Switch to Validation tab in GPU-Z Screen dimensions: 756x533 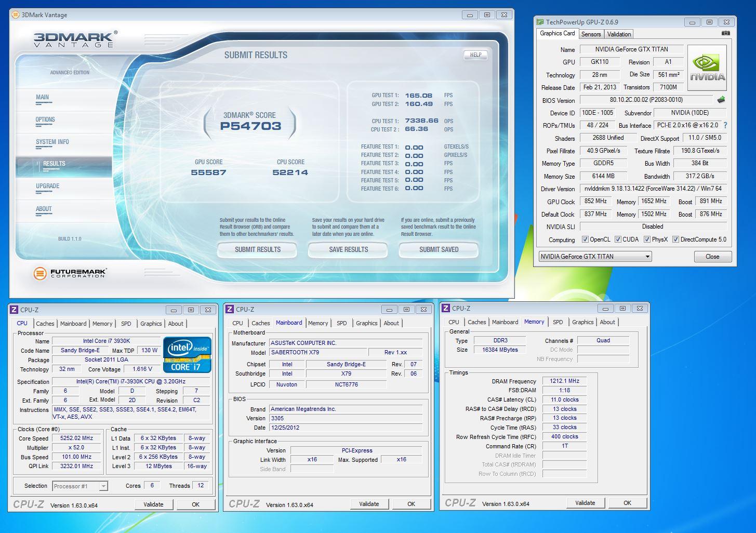point(619,34)
